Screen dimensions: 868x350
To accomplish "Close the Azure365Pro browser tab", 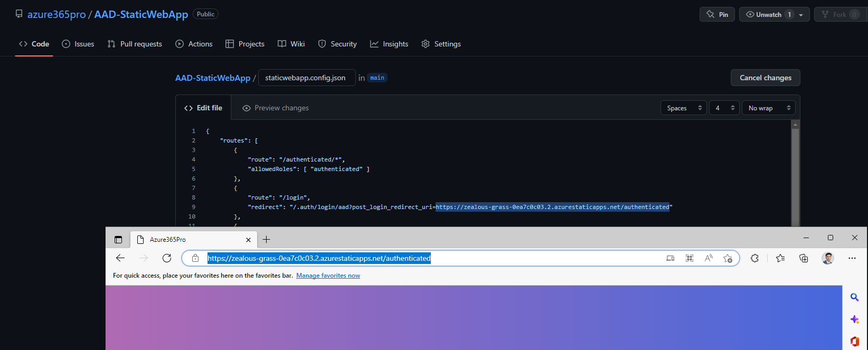I will [249, 240].
